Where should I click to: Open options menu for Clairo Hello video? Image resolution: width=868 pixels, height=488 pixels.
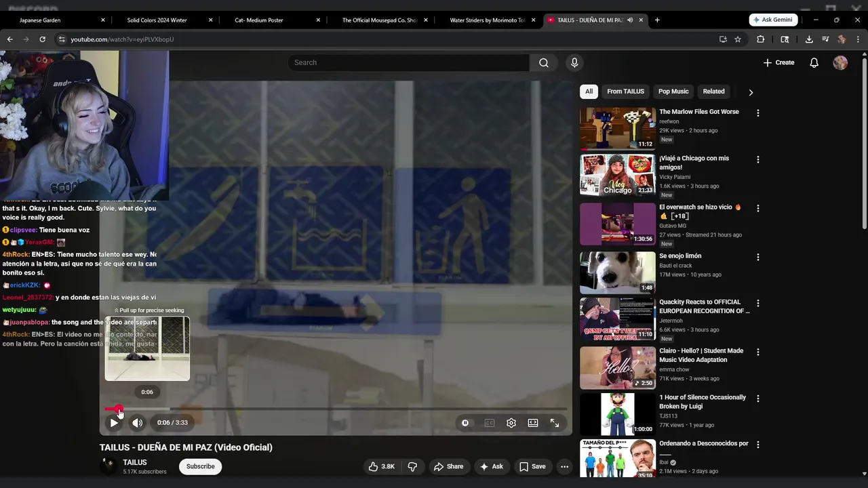click(758, 352)
